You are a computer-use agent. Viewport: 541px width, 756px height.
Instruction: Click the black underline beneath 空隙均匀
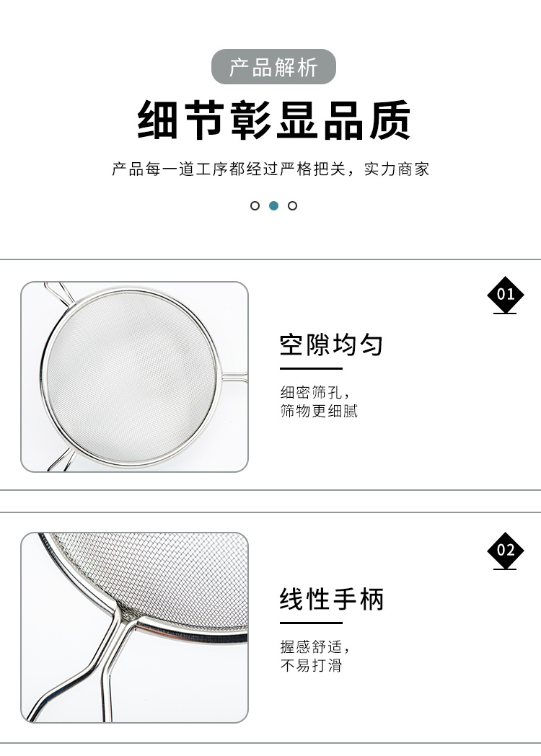(312, 369)
